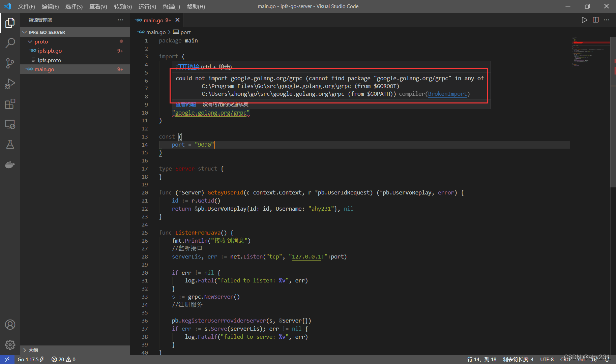The image size is (616, 364).
Task: Select main.go in the explorer tree
Action: [75, 69]
